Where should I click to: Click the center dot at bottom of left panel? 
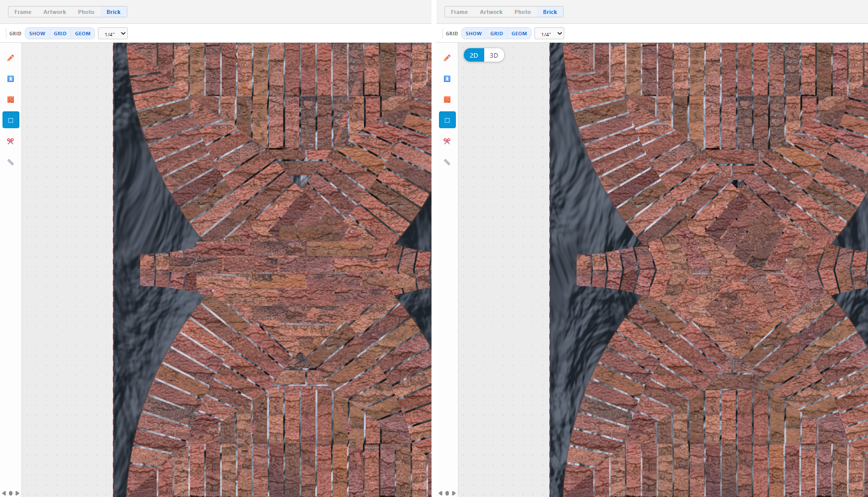point(11,493)
